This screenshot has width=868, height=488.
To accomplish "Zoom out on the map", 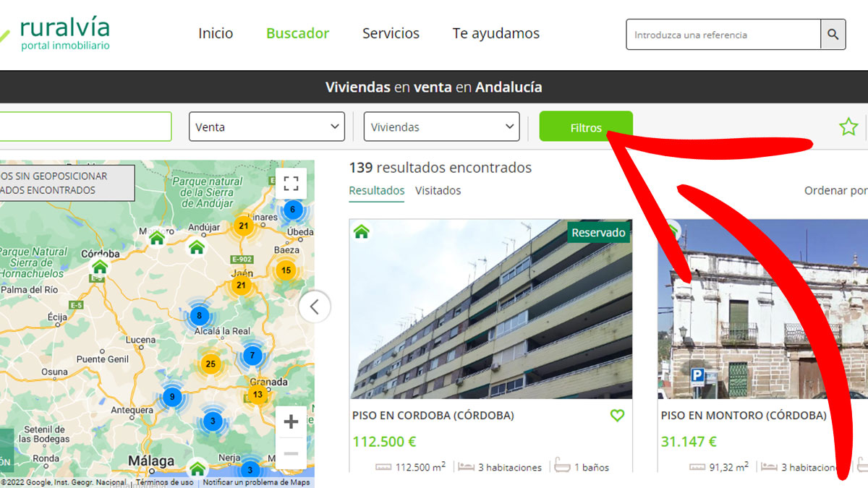I will (x=291, y=453).
